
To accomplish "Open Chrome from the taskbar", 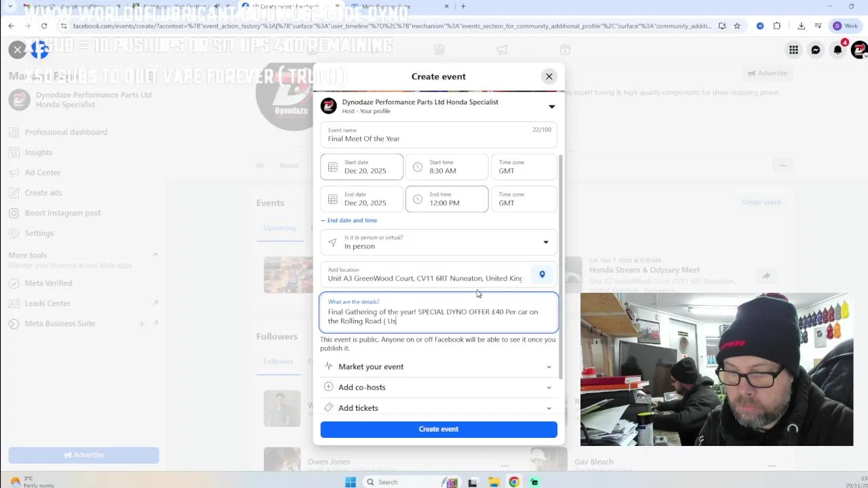I will pyautogui.click(x=514, y=482).
